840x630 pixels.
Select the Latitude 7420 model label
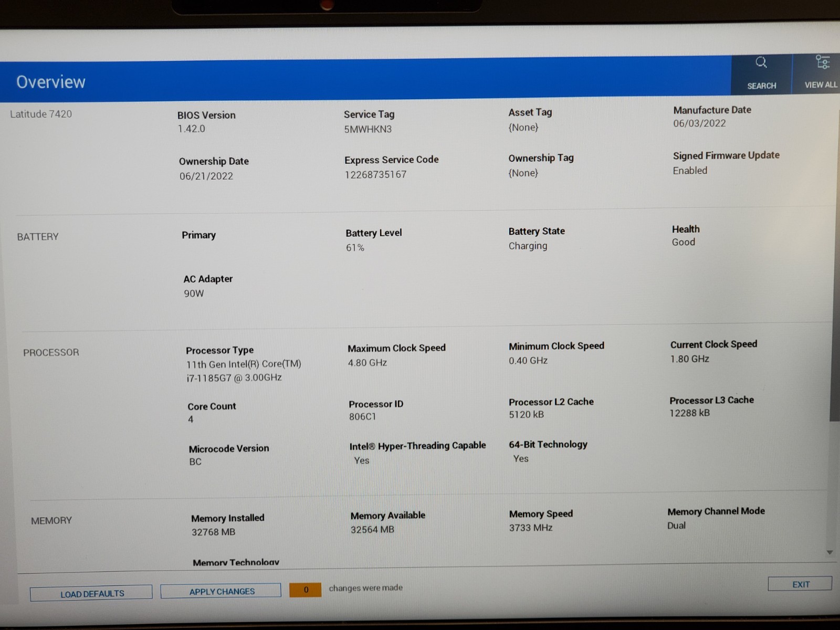41,114
